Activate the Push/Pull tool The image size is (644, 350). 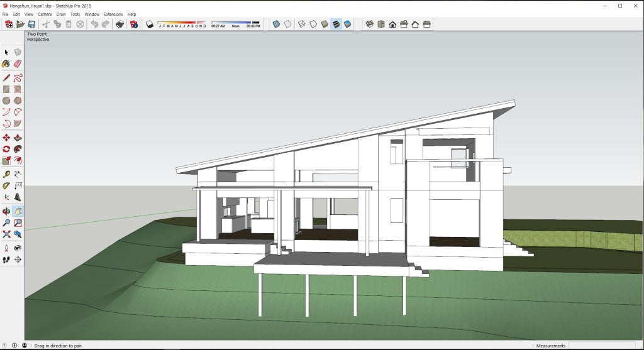coord(18,138)
